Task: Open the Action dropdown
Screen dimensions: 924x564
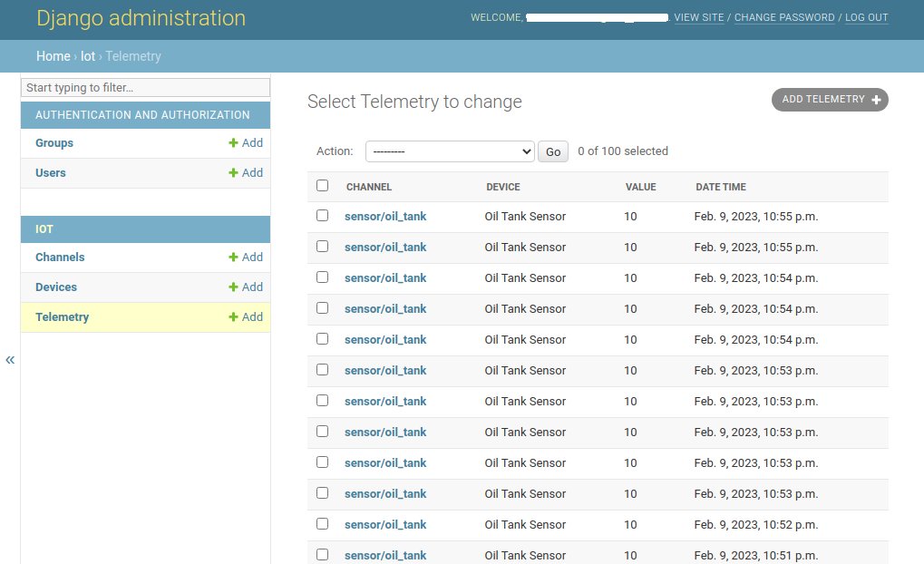Action: 450,151
